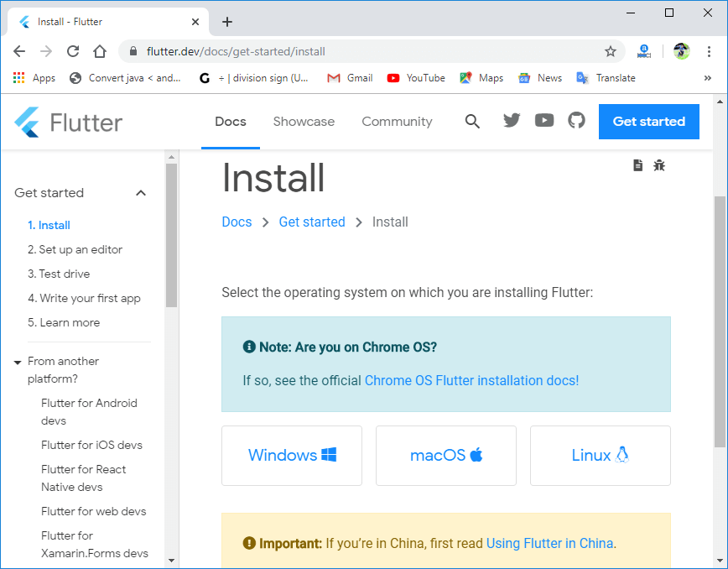Click the sidebar vertical scrollbar thumb

click(171, 235)
